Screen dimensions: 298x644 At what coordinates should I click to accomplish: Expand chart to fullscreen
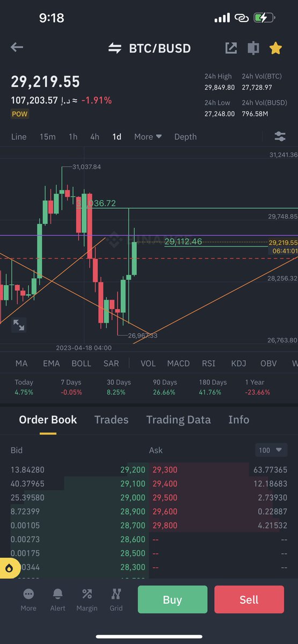point(19,325)
